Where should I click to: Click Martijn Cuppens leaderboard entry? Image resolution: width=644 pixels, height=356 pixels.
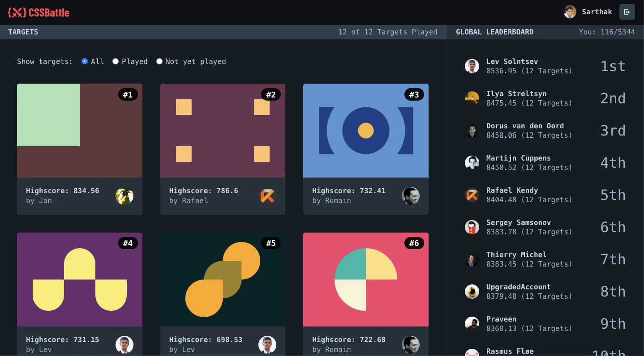tap(518, 158)
